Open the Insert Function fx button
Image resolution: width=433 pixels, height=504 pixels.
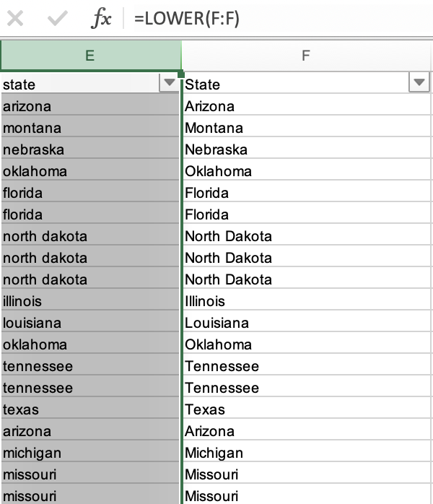(x=101, y=19)
